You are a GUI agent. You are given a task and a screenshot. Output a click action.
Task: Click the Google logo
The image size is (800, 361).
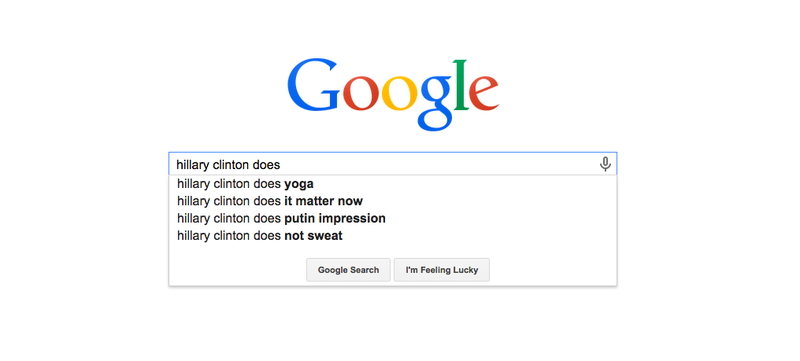tap(393, 95)
